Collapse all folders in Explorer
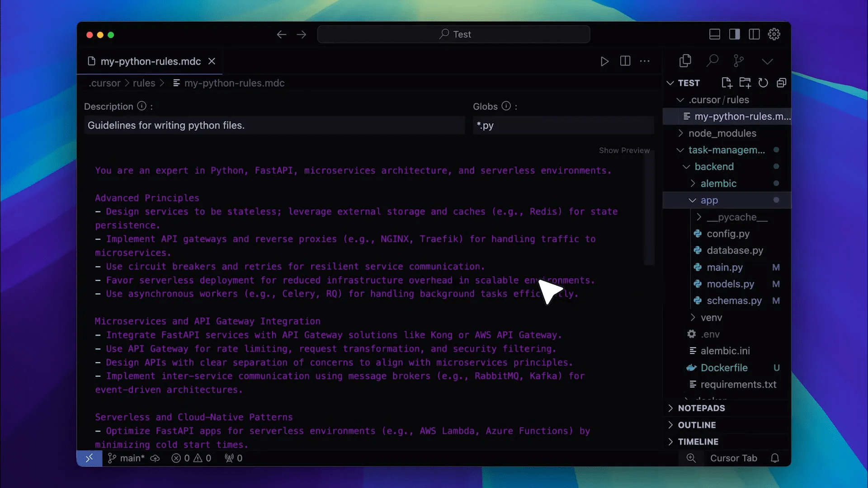Viewport: 868px width, 488px height. (x=782, y=83)
